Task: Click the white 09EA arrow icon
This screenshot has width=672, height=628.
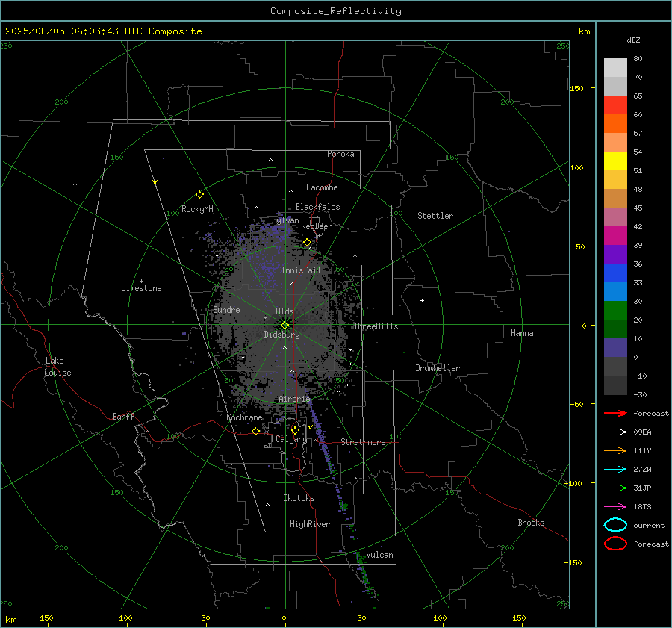Action: [615, 432]
